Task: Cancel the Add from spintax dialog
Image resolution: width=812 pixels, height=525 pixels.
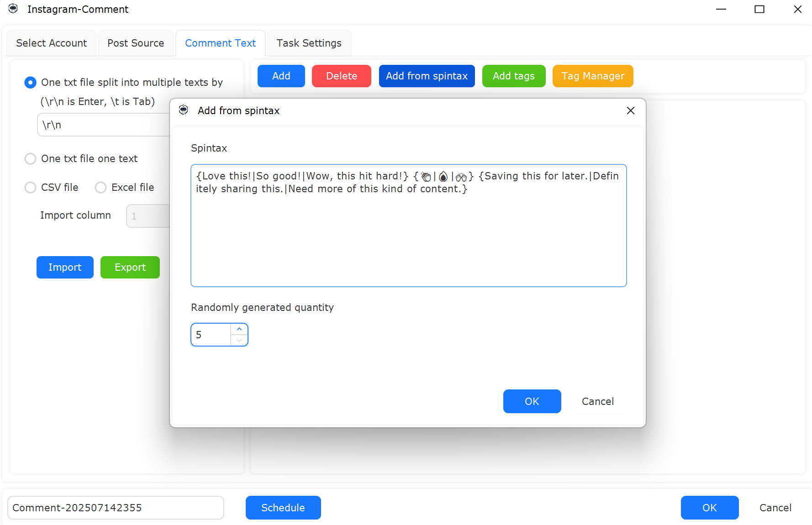Action: click(x=598, y=401)
